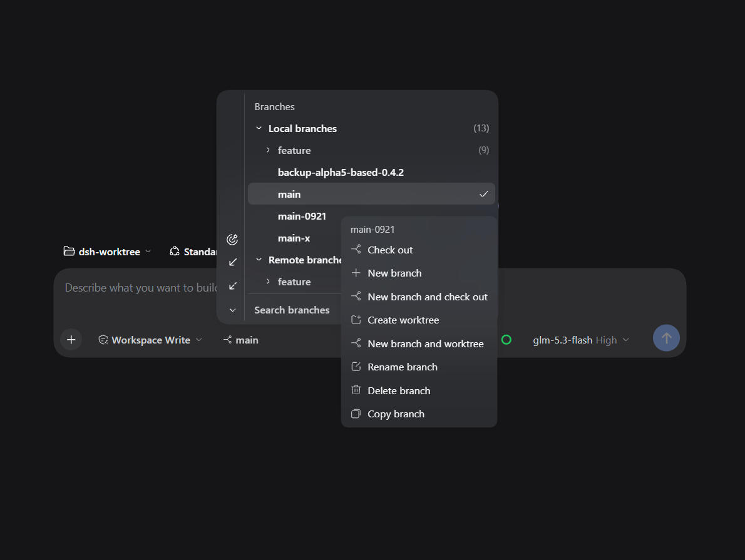The width and height of the screenshot is (745, 560).
Task: Click the dsh-worktree folder icon
Action: pos(69,252)
